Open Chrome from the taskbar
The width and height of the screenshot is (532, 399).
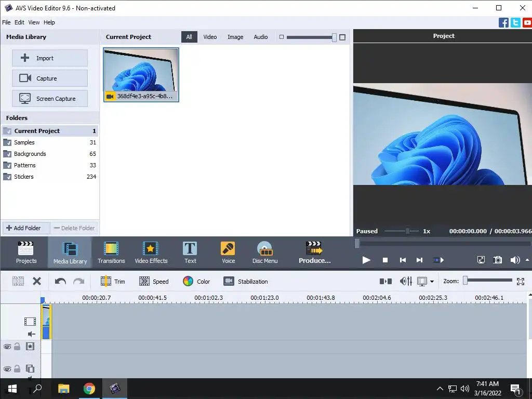point(89,389)
